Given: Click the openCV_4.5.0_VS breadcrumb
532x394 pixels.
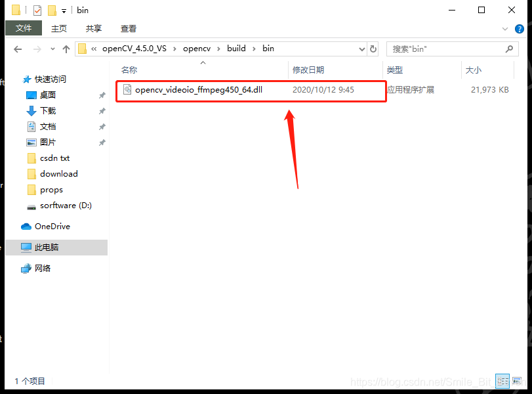Looking at the screenshot, I should click(134, 49).
